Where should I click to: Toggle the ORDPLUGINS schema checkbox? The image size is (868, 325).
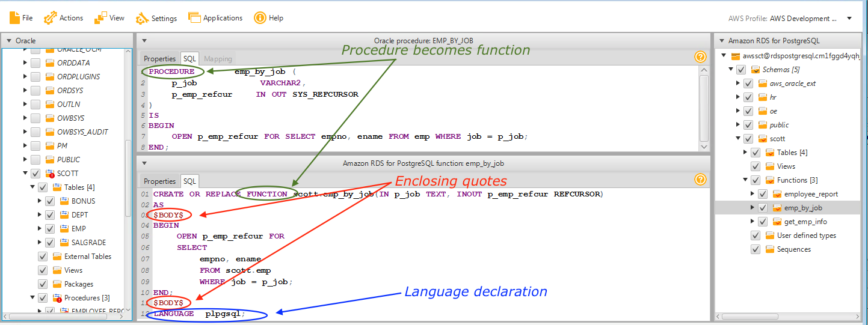pyautogui.click(x=35, y=77)
